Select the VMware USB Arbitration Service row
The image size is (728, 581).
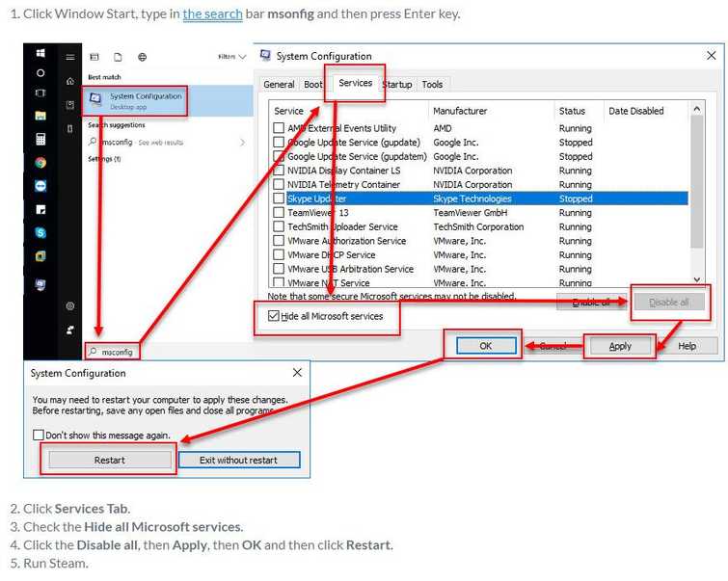tap(479, 269)
